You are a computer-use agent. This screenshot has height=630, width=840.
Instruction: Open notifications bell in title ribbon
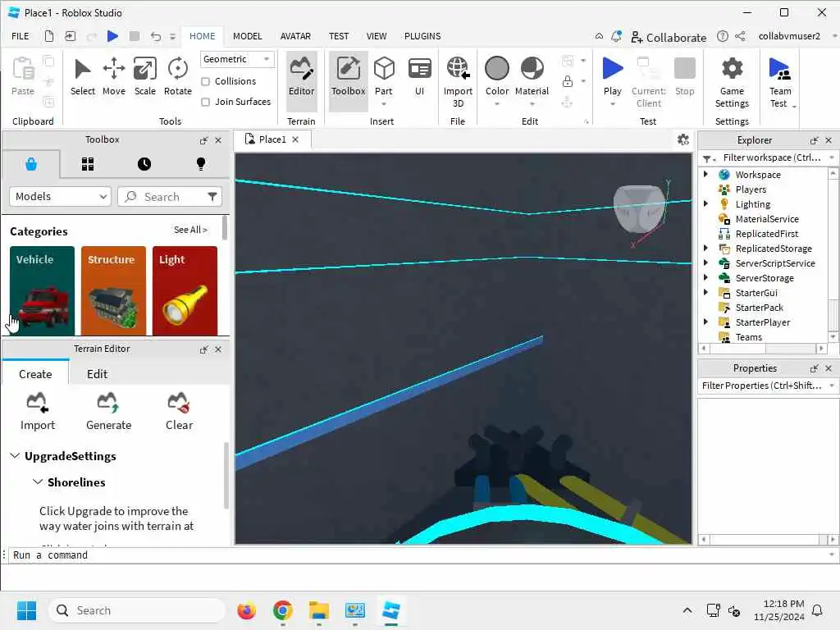pos(616,36)
